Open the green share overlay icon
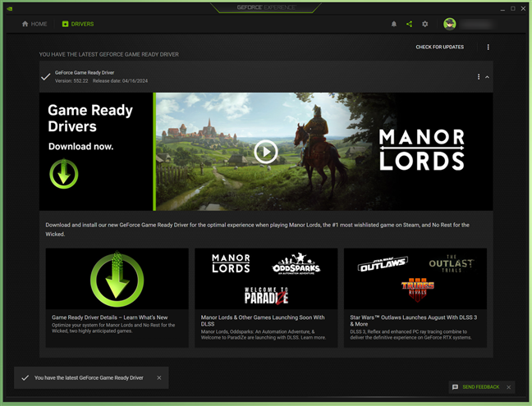Screen dimensions: 532x406 pyautogui.click(x=409, y=24)
